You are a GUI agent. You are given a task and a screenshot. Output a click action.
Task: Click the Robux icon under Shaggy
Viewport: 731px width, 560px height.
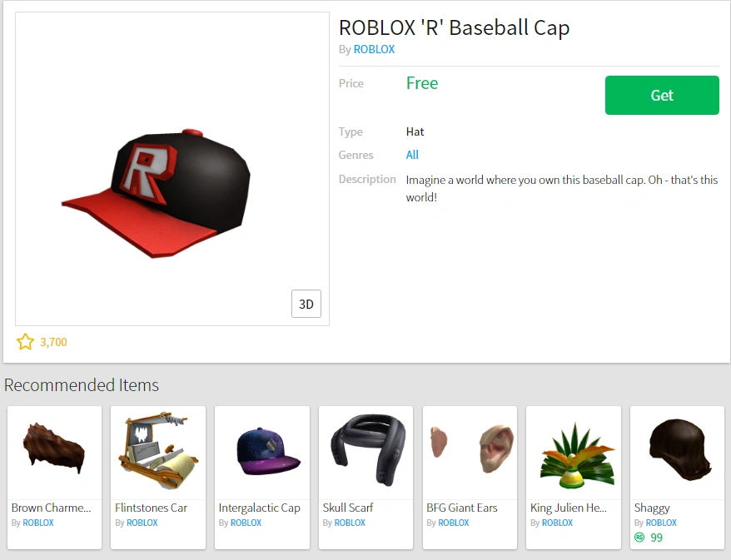click(639, 538)
